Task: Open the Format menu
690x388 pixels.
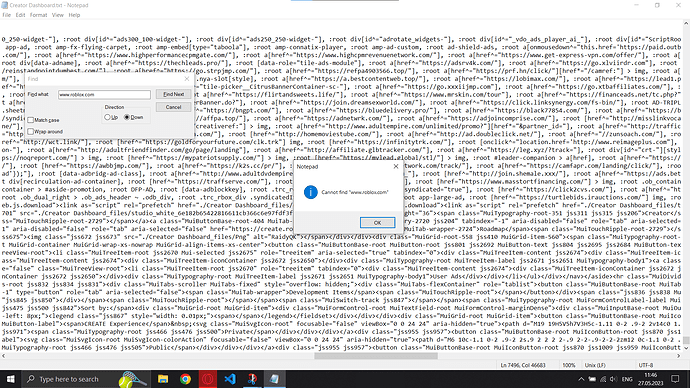Action: click(38, 15)
